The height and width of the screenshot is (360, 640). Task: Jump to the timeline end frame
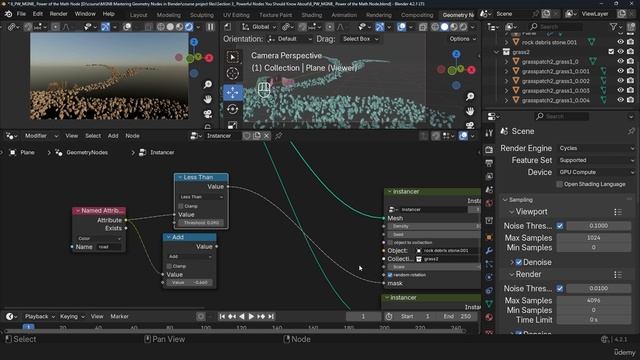[x=271, y=316]
